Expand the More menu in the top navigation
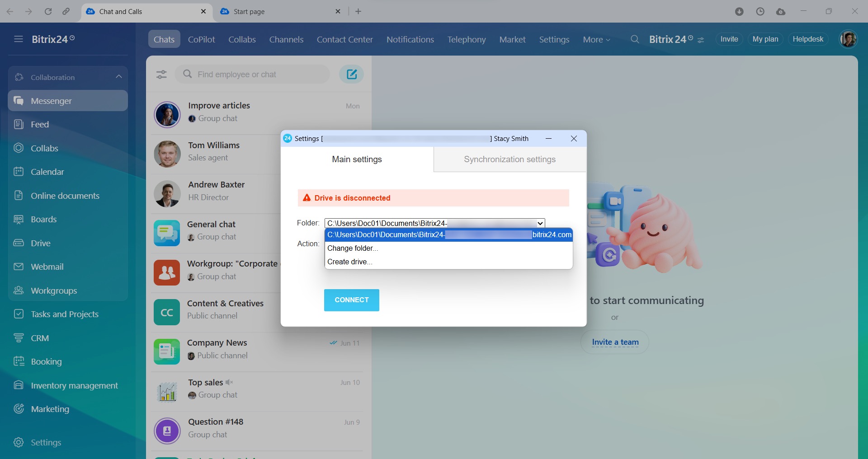868x459 pixels. [x=596, y=39]
